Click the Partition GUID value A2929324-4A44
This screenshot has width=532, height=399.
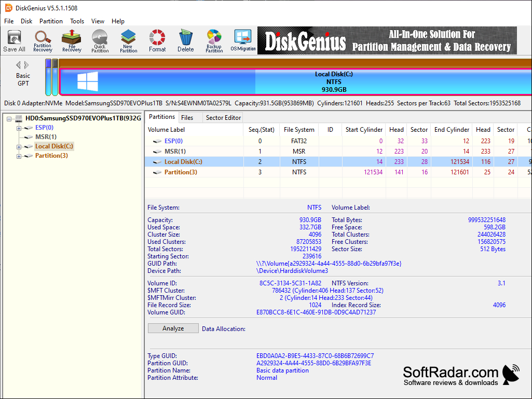click(x=313, y=363)
